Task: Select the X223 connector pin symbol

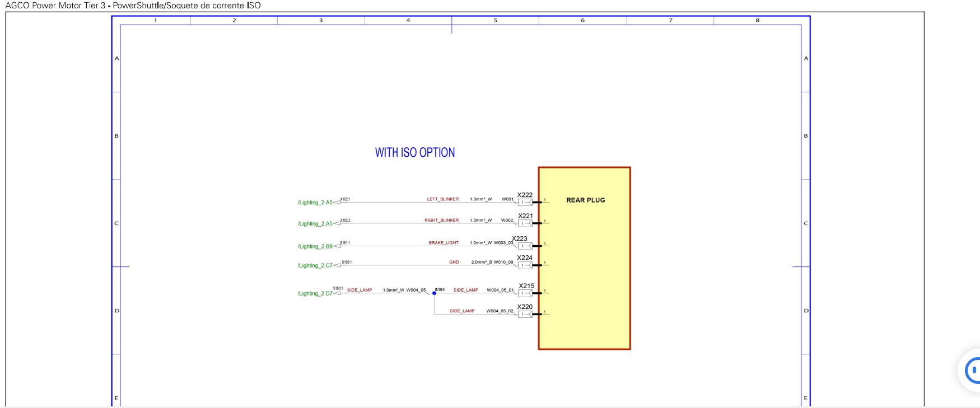Action: 526,246
